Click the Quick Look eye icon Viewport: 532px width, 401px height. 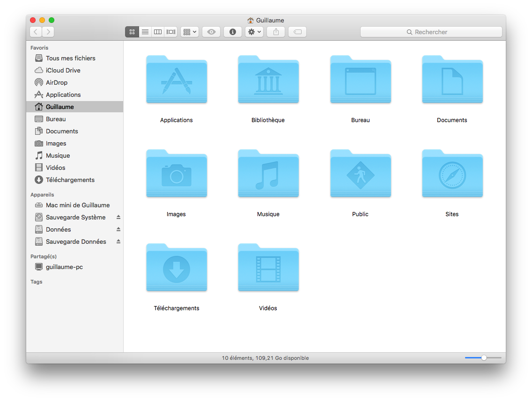coord(211,32)
